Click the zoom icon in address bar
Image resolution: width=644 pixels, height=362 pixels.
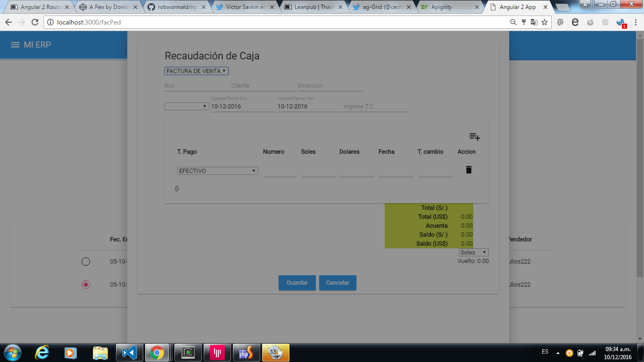513,22
